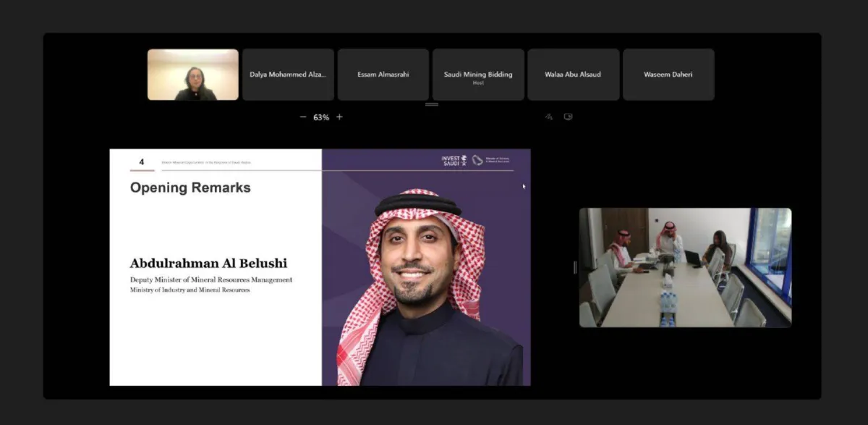The height and width of the screenshot is (425, 868).
Task: Click Walaa Abu Alsaud participant tile
Action: [x=573, y=75]
